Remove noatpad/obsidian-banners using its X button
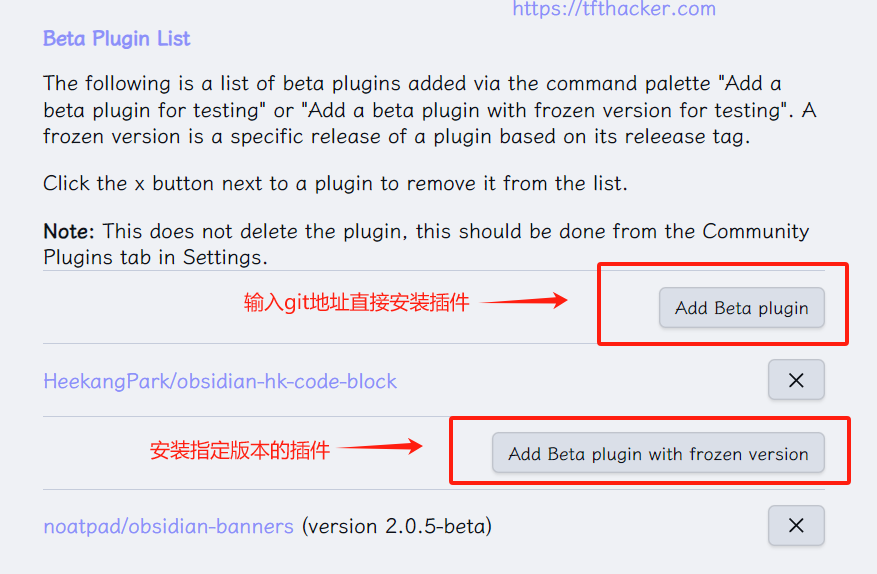Screen dimensions: 877x574 point(796,525)
